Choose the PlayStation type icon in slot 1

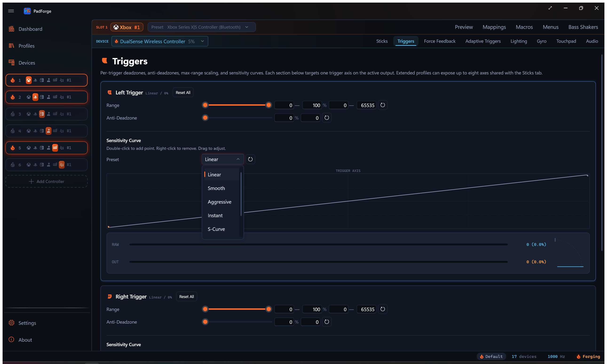coord(35,80)
